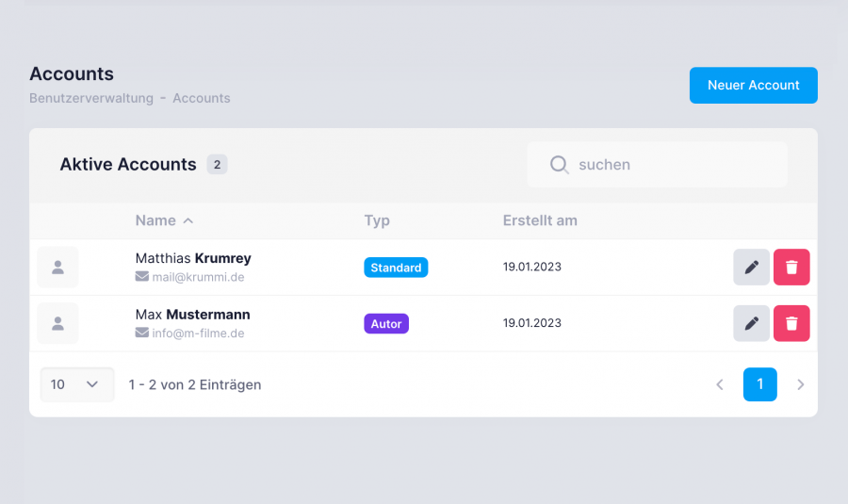The image size is (848, 504).
Task: Click Matthias Krumrey's avatar placeholder icon
Action: click(57, 268)
